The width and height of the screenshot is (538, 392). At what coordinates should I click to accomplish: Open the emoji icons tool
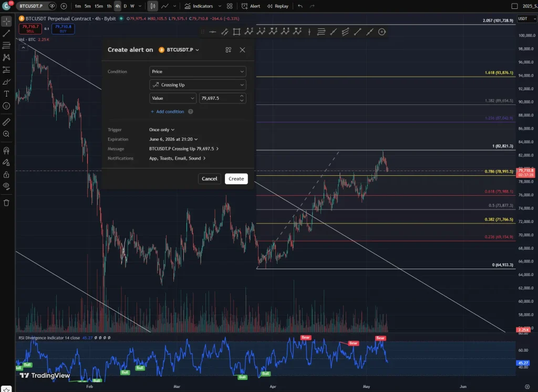tap(6, 106)
